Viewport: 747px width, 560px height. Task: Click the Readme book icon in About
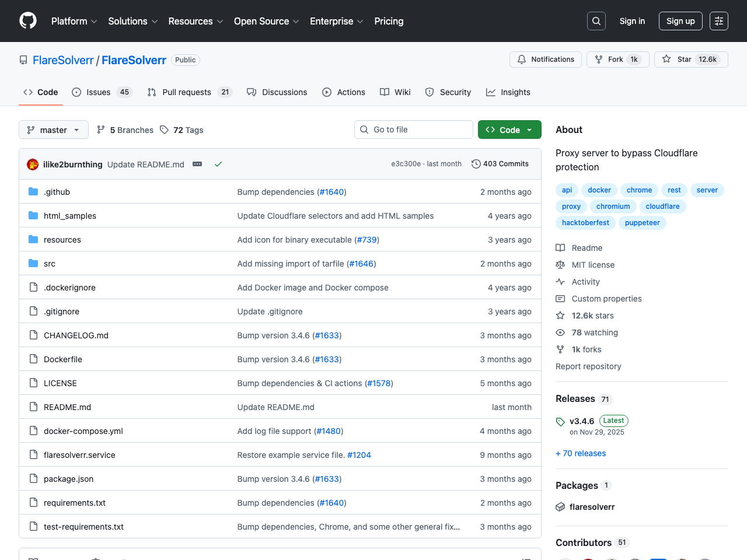(x=560, y=247)
